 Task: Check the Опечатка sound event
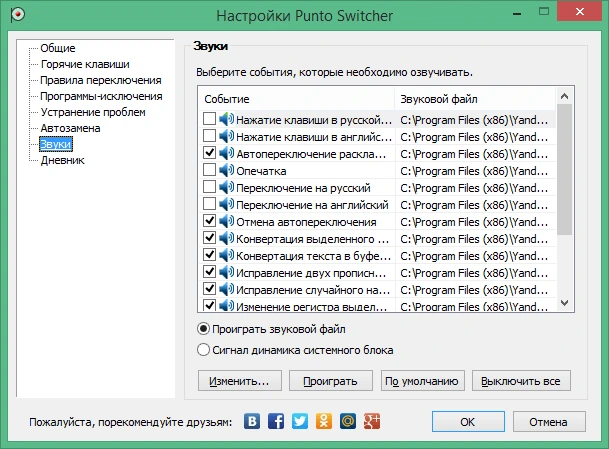[x=209, y=170]
